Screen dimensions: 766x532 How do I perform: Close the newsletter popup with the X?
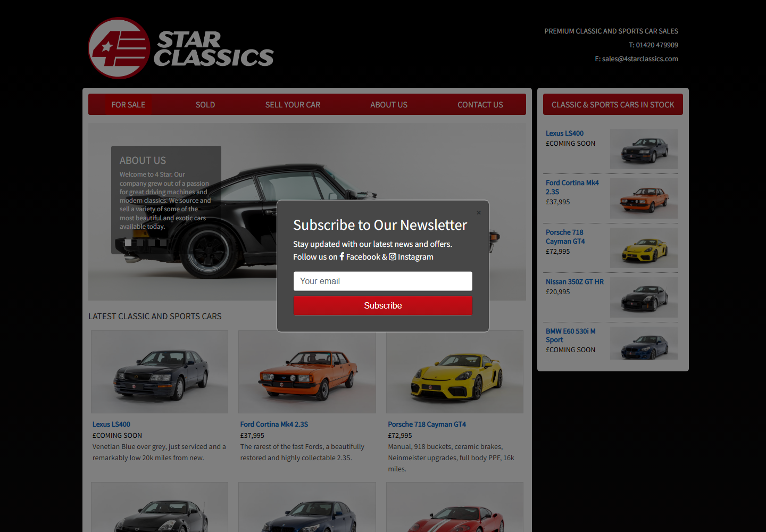click(479, 213)
